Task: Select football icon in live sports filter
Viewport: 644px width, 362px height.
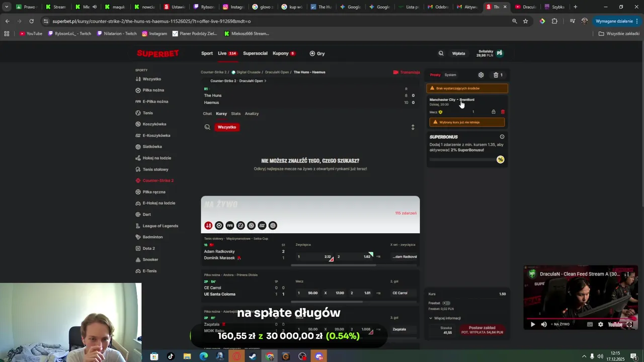Action: (x=219, y=225)
